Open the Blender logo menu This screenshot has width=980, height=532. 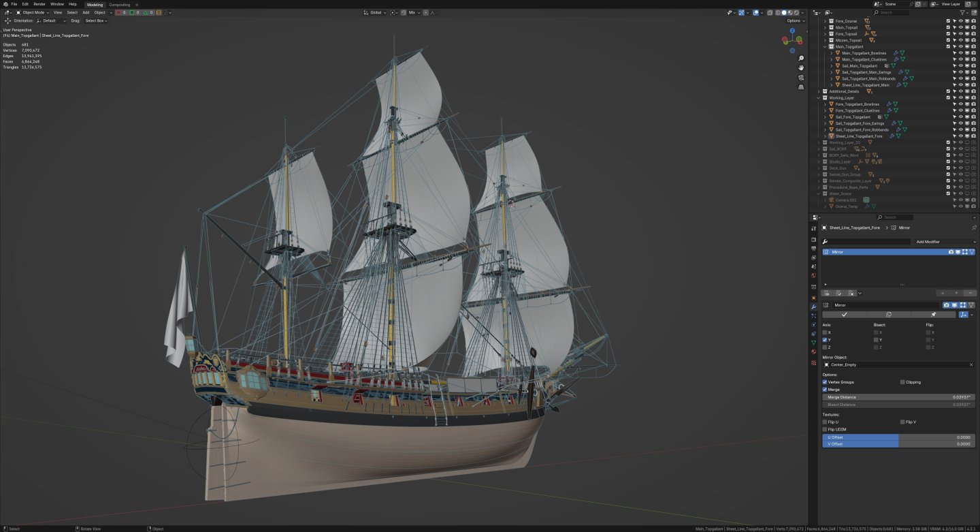5,4
